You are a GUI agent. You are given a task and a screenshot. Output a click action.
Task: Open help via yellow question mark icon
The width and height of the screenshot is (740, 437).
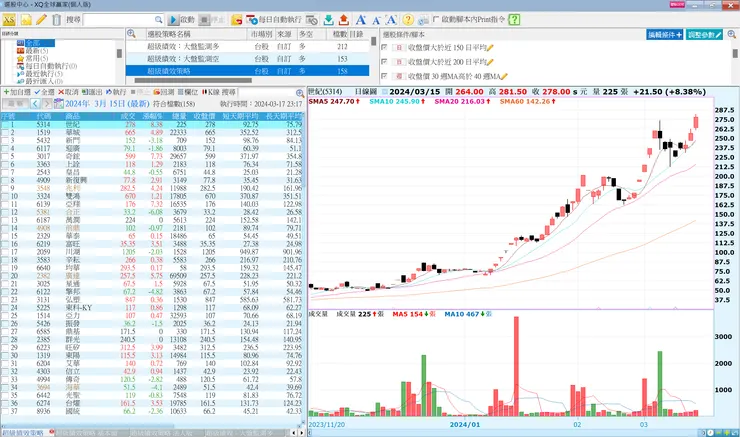[408, 20]
